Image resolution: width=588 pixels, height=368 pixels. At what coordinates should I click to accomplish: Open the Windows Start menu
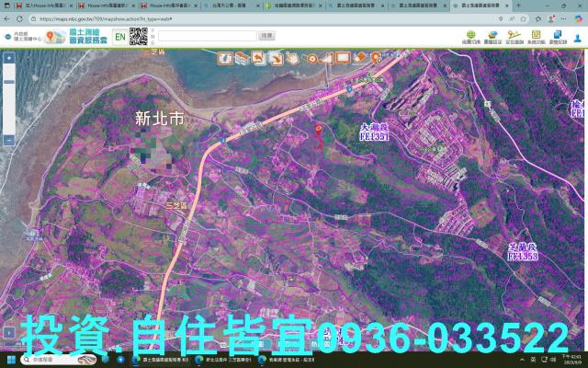(x=11, y=361)
